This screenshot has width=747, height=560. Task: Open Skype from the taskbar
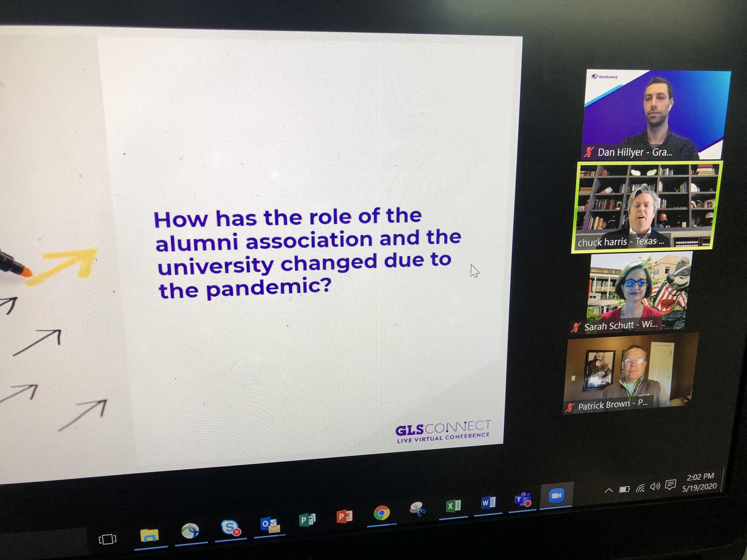(231, 528)
